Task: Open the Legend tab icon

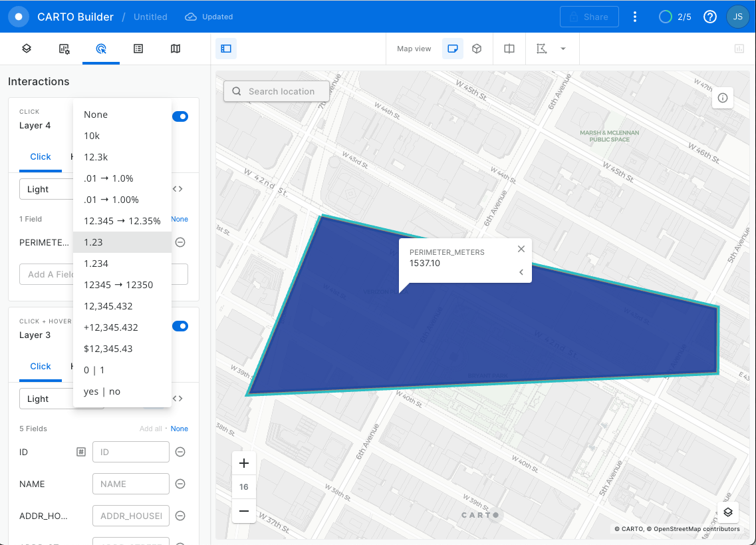Action: point(138,49)
